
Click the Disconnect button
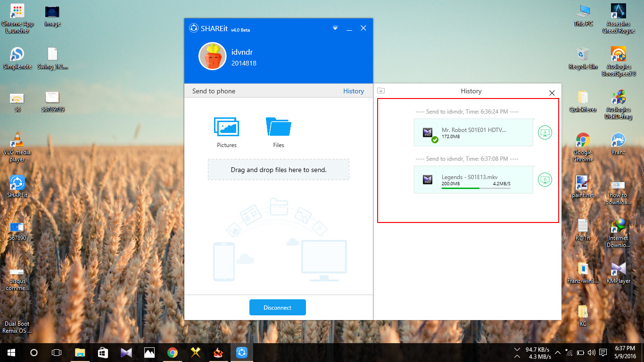[278, 307]
